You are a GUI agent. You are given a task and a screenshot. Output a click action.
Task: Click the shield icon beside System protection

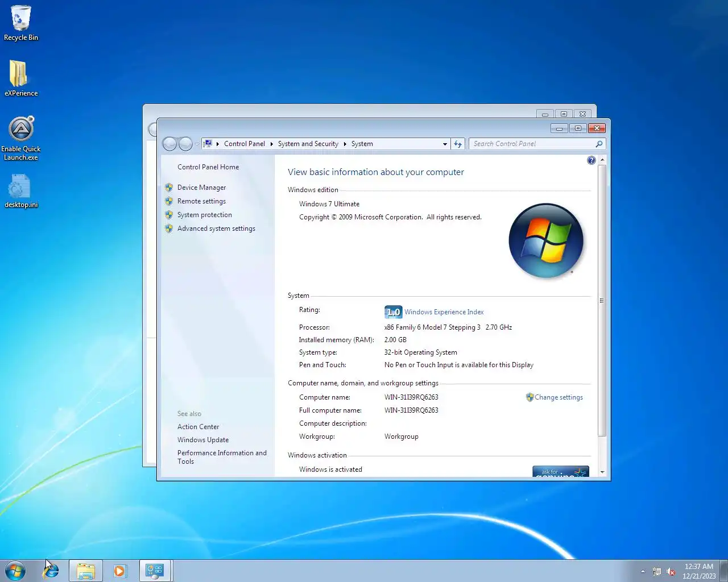click(x=169, y=215)
